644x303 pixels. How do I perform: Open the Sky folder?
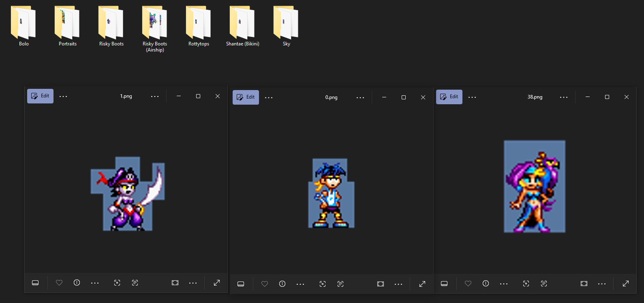[x=286, y=25]
